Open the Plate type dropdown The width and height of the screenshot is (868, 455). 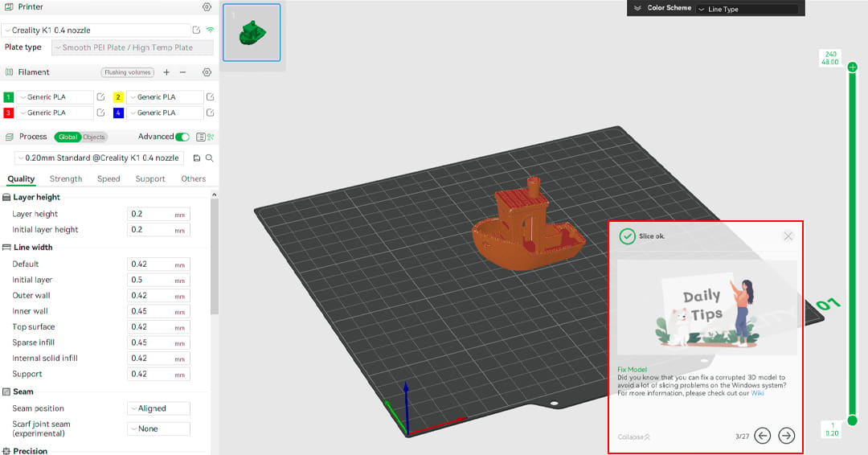tap(133, 47)
